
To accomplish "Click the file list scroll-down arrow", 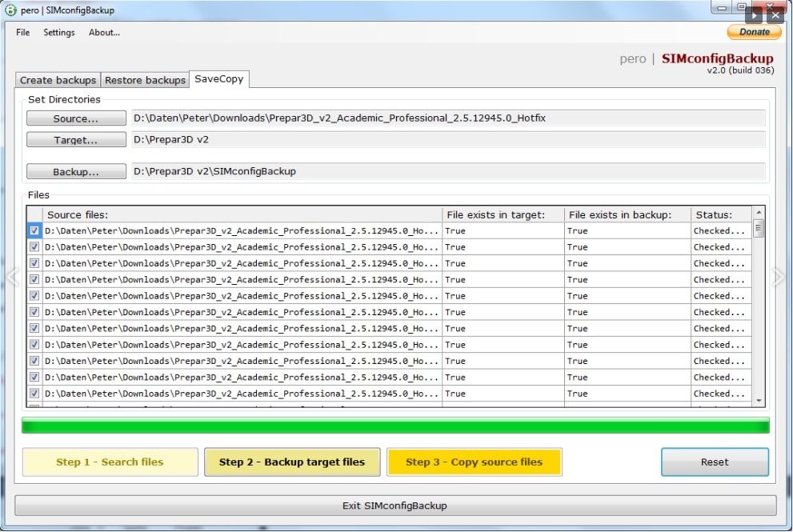I will click(759, 400).
